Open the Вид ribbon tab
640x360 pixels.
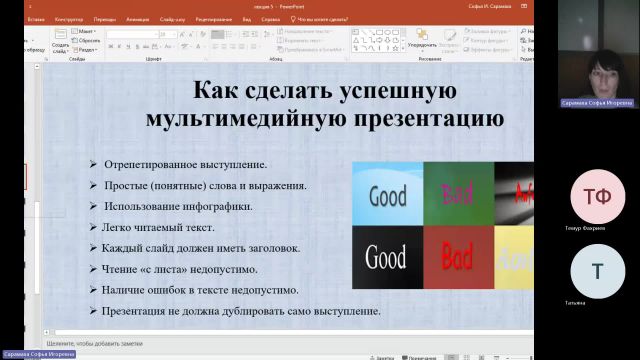tap(247, 19)
